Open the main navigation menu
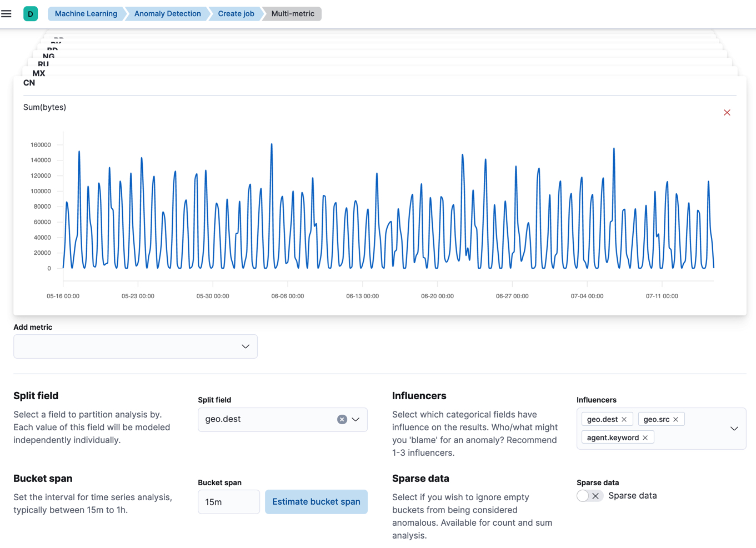Screen dimensions: 756x548 tap(6, 13)
